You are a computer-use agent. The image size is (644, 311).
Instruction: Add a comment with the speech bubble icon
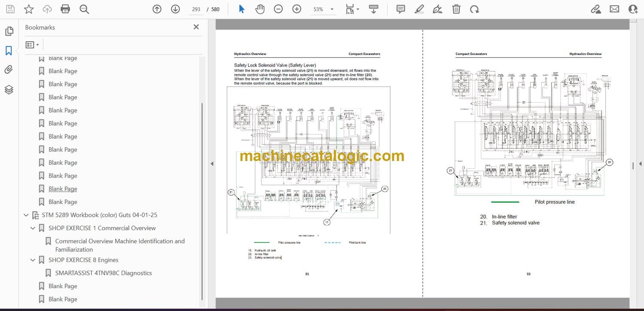pos(401,9)
